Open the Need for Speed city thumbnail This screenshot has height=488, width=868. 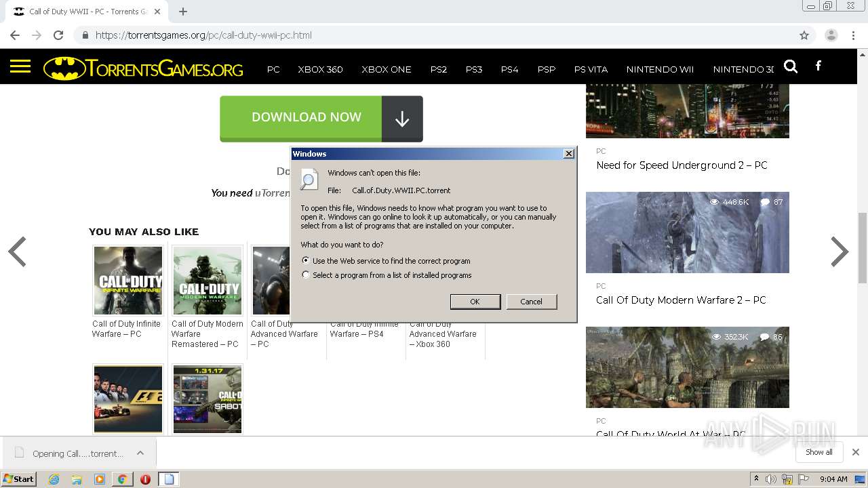pos(688,111)
